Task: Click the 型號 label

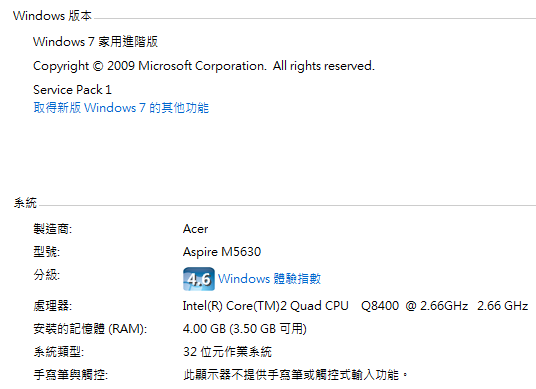Action: 46,252
